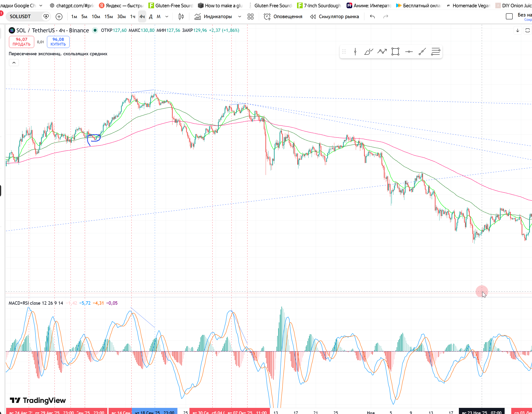
Task: Expand the timeframe dropdown arrow
Action: [x=167, y=17]
